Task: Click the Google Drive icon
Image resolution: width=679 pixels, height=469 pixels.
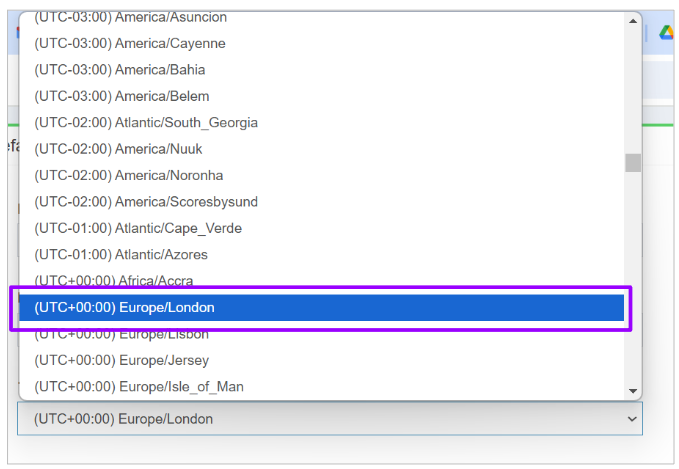Action: point(665,33)
